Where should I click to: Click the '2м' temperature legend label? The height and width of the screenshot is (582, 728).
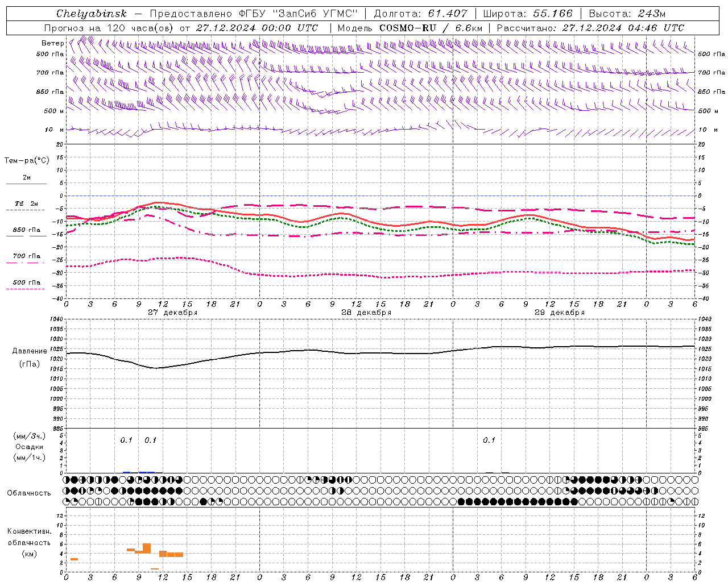[27, 177]
